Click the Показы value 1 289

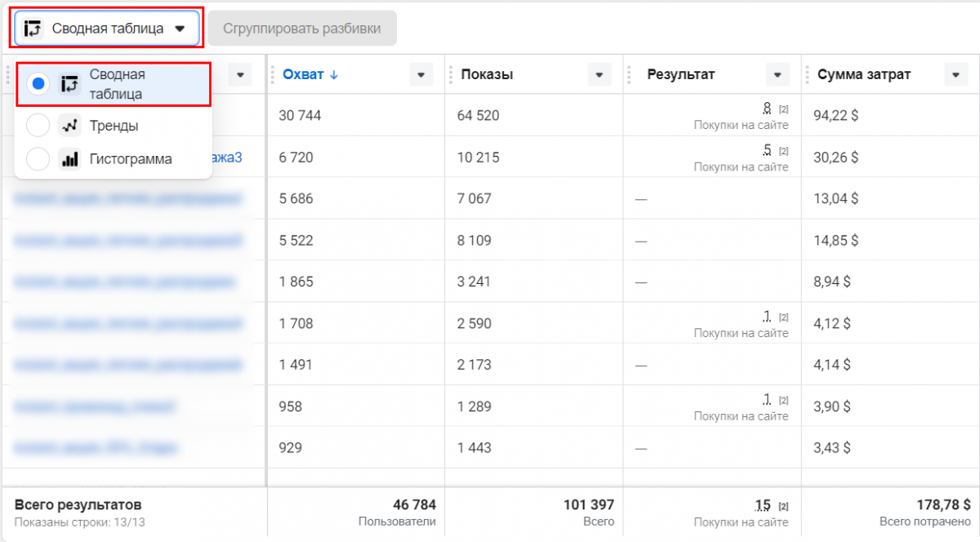tap(474, 406)
